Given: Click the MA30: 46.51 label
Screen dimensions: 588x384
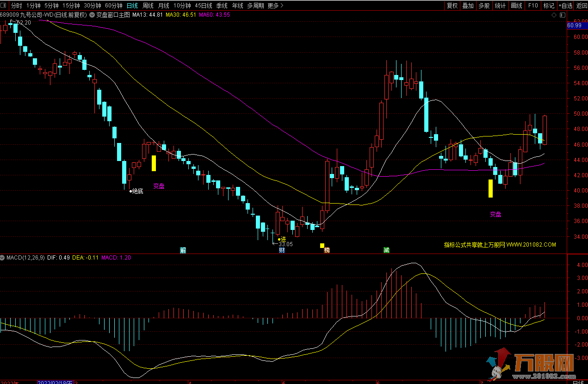Looking at the screenshot, I should (181, 15).
